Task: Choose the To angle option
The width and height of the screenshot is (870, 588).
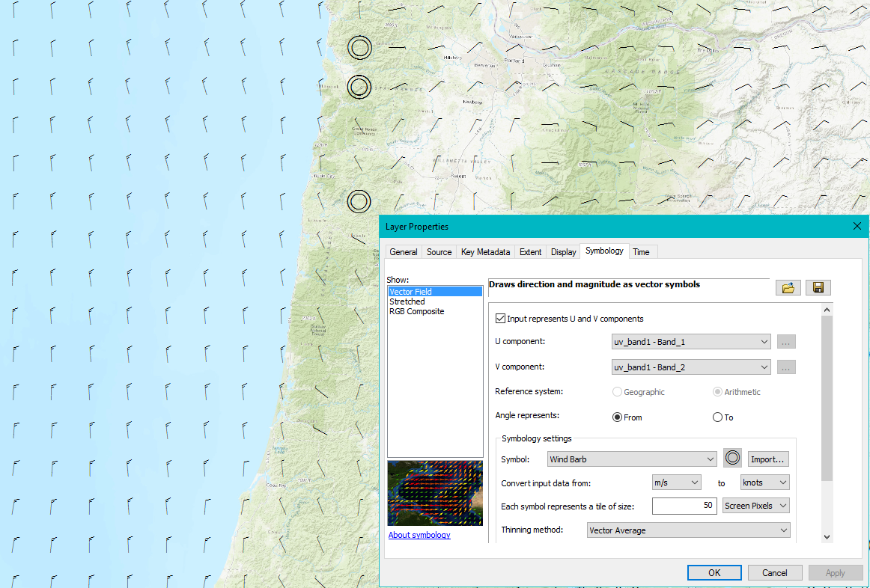Action: coord(717,417)
